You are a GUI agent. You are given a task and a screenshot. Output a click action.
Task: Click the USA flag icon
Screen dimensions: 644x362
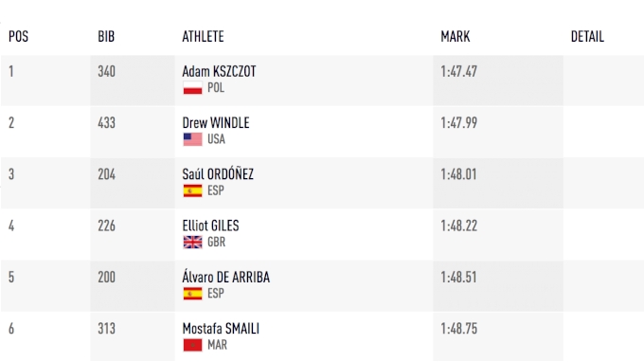point(192,139)
